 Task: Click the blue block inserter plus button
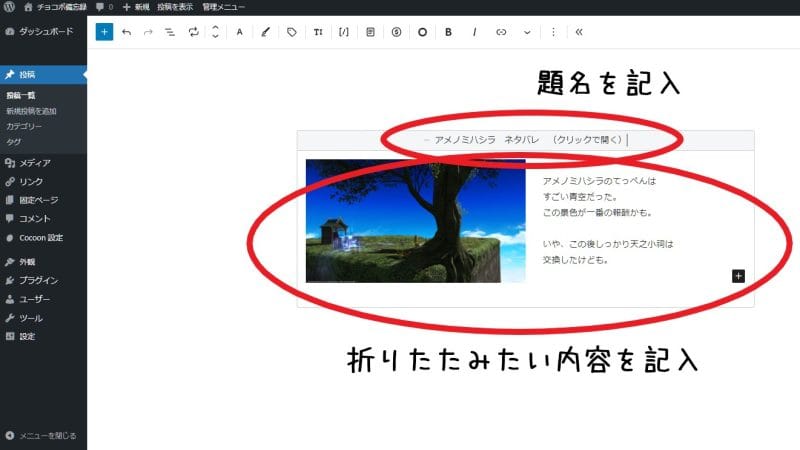coord(104,32)
